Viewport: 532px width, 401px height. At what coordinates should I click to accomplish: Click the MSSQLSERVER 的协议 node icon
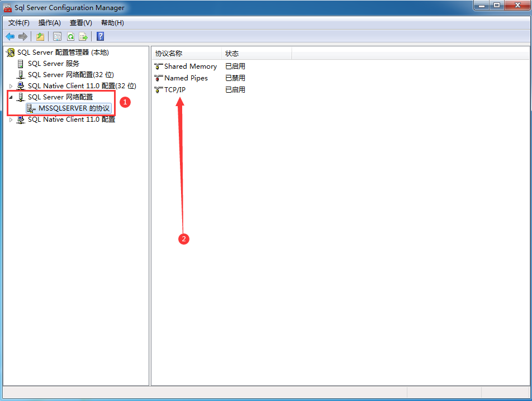tap(31, 108)
